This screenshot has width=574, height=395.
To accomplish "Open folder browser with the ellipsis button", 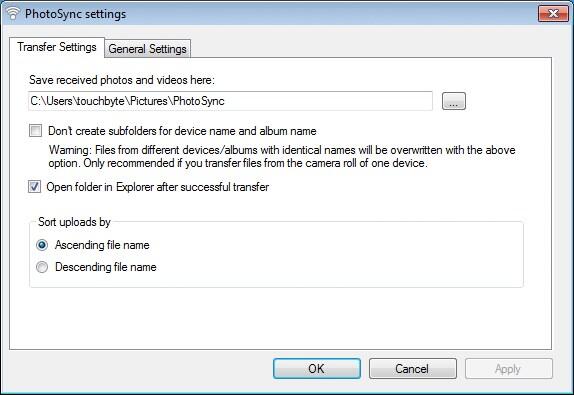I will coord(454,101).
